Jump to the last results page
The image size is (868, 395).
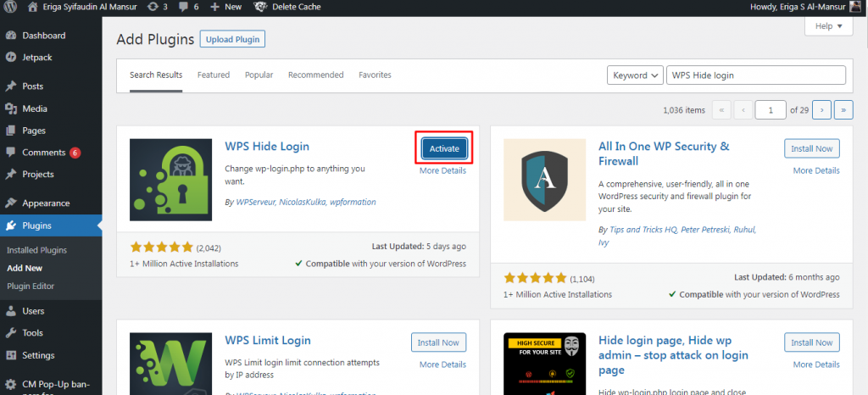tap(843, 110)
